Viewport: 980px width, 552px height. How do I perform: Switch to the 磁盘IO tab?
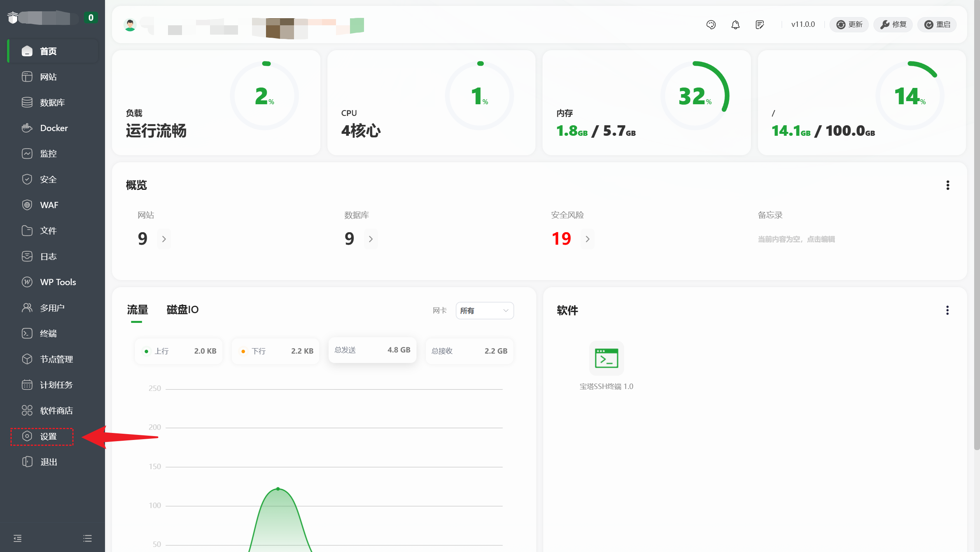182,310
